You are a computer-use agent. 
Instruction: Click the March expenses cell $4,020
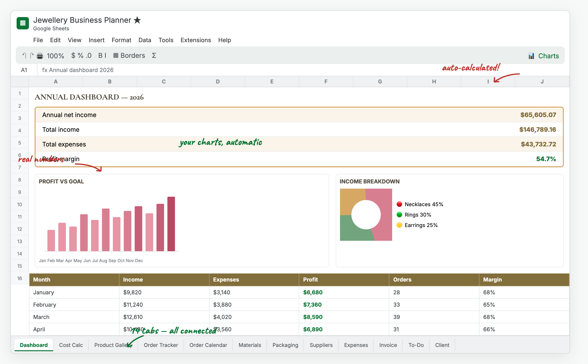coord(254,317)
